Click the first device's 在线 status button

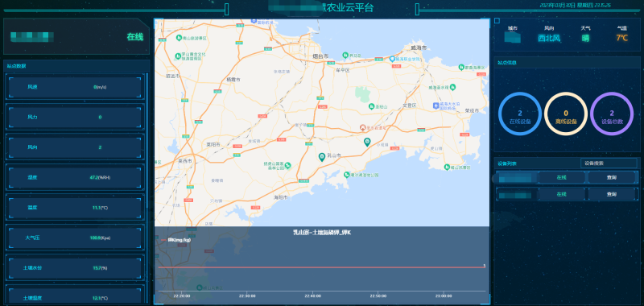561,177
